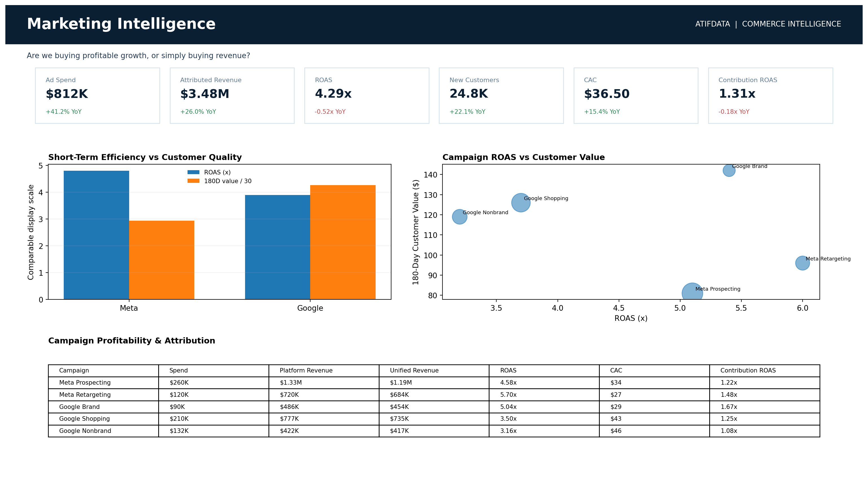Screen dimensions: 868x493
Task: Click the +26.0% YoY change value
Action: 198,112
